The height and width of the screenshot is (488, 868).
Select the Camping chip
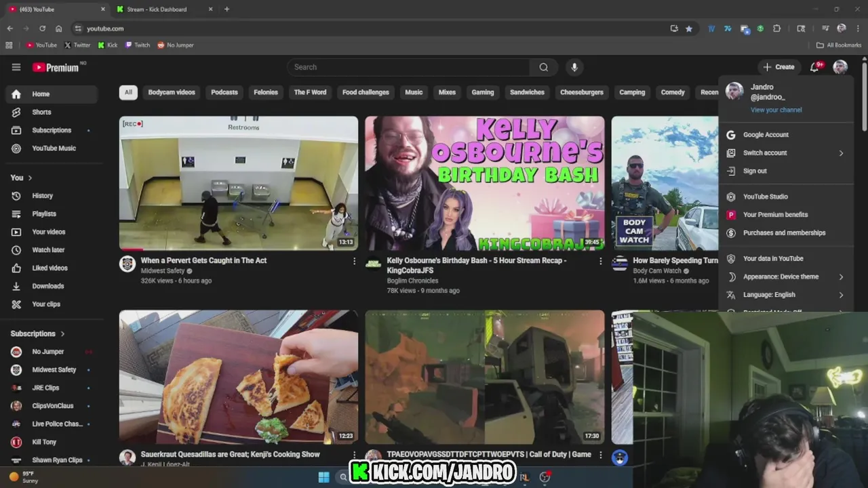click(x=632, y=92)
